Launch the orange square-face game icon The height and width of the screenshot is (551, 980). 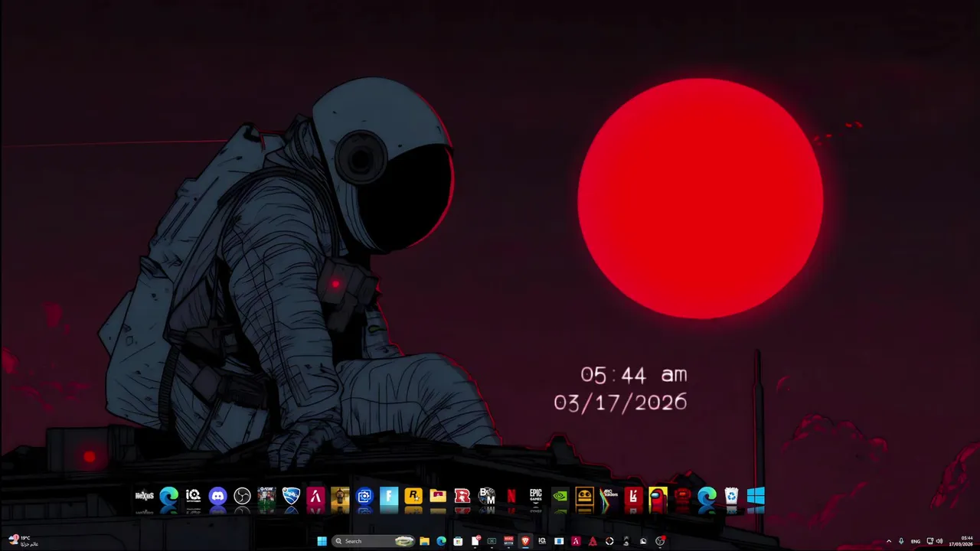(x=585, y=497)
